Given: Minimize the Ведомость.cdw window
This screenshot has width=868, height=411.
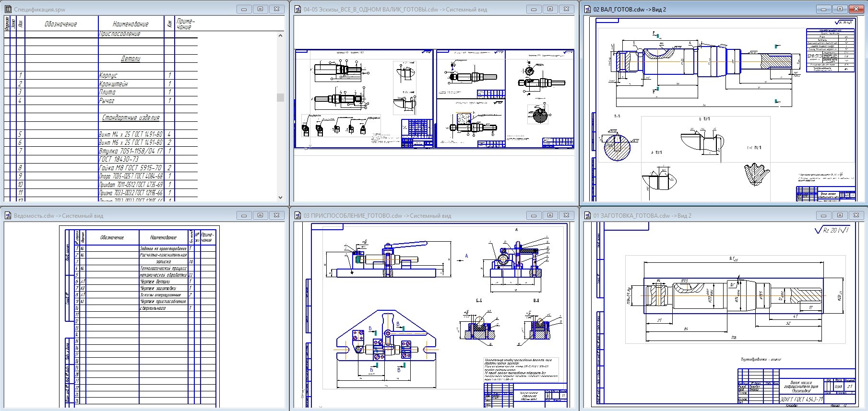Looking at the screenshot, I should [x=244, y=215].
